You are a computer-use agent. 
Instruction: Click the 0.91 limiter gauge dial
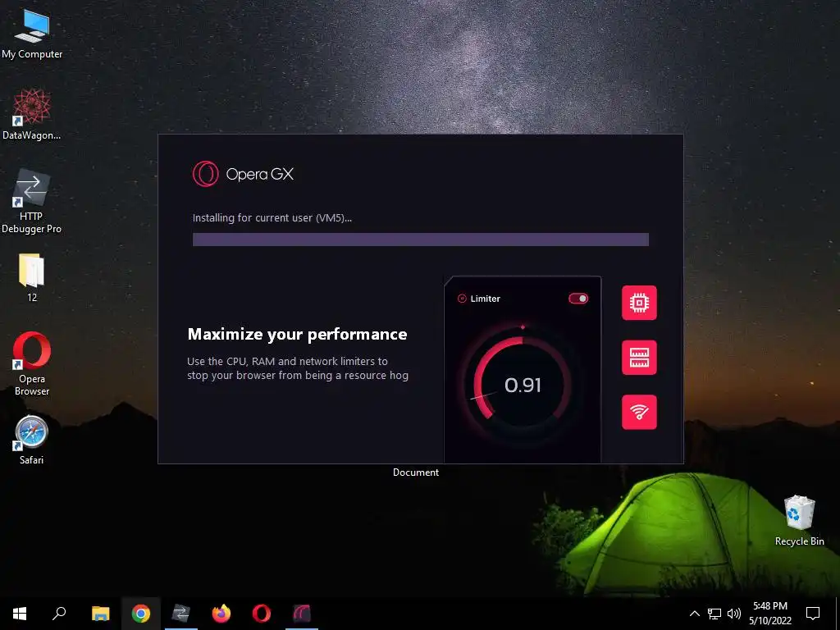coord(523,385)
